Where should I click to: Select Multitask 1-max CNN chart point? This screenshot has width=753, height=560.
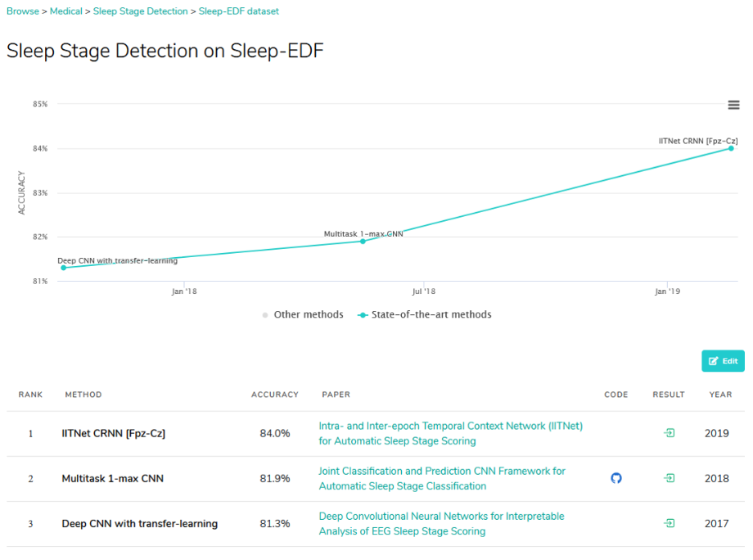pos(363,241)
